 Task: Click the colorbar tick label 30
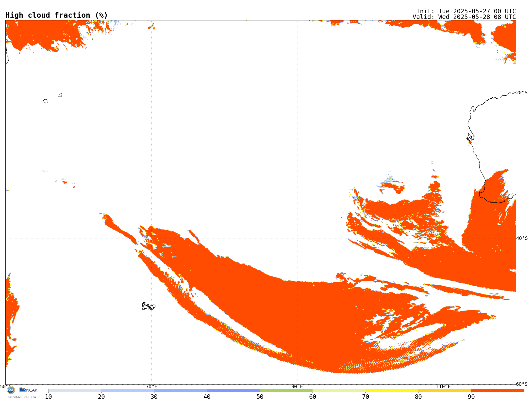[x=154, y=397]
